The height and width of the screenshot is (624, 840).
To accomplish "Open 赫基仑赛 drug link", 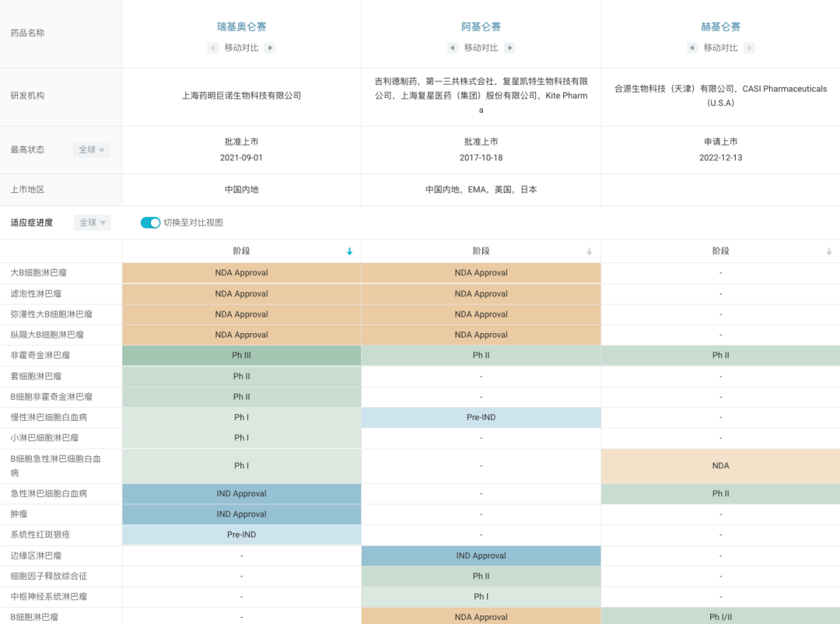I will (x=720, y=26).
